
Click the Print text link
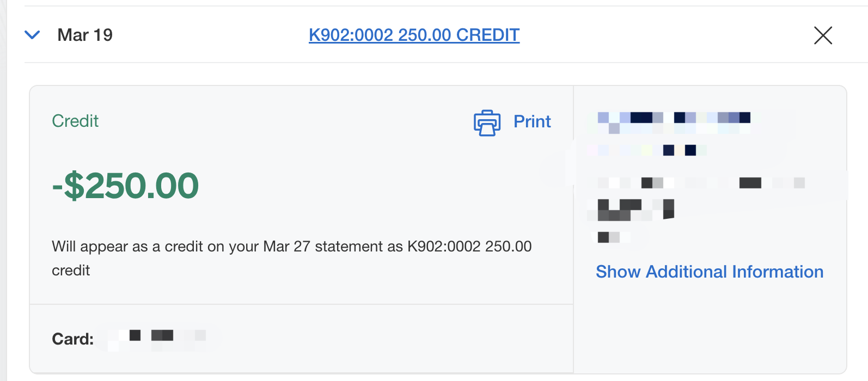pos(532,121)
